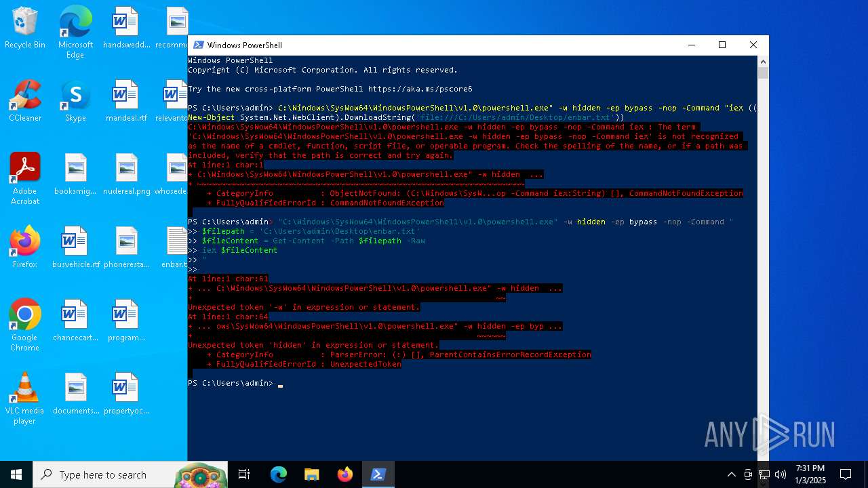Open the Adobe Acrobat desktop shortcut
868x488 pixels.
point(25,178)
